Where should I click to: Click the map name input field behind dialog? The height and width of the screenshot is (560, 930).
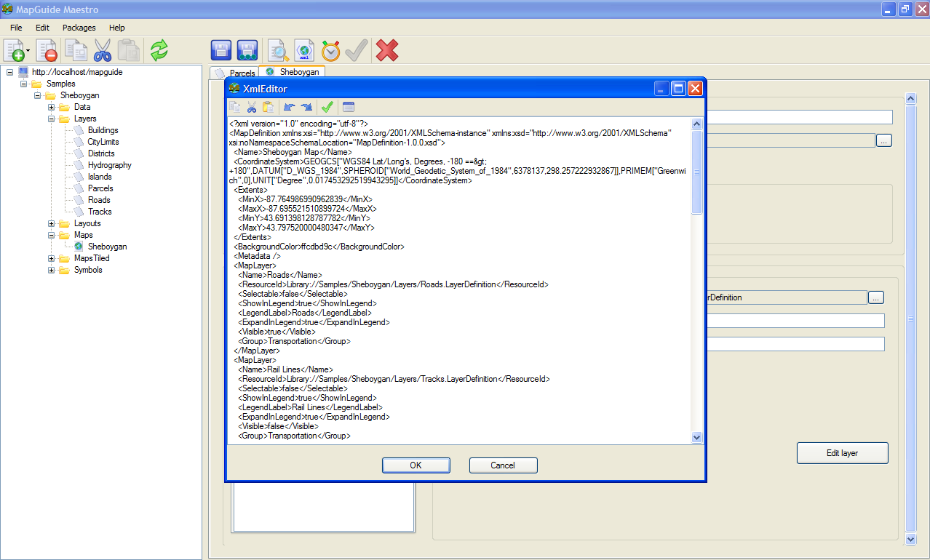click(x=799, y=117)
